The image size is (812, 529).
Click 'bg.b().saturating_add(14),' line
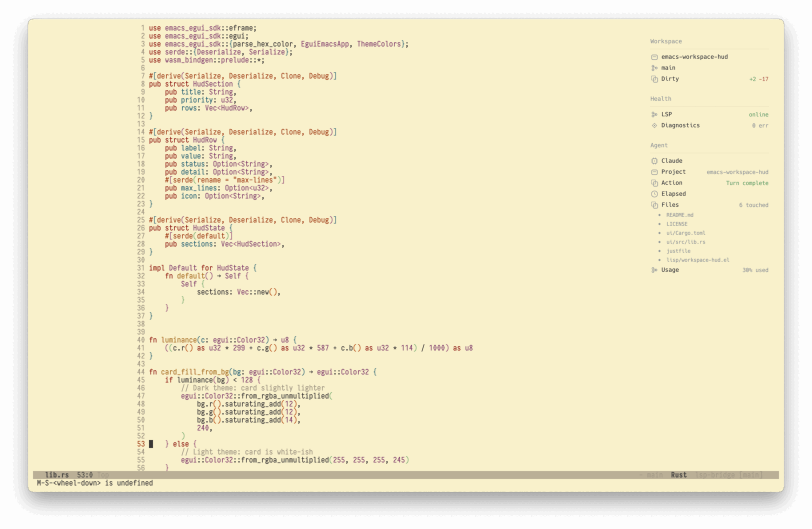pos(249,420)
